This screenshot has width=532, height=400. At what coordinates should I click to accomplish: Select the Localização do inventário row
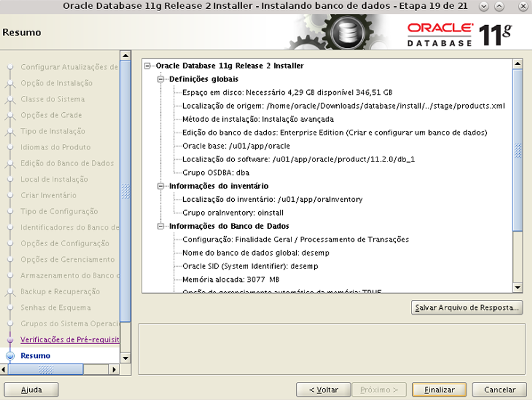pyautogui.click(x=273, y=199)
